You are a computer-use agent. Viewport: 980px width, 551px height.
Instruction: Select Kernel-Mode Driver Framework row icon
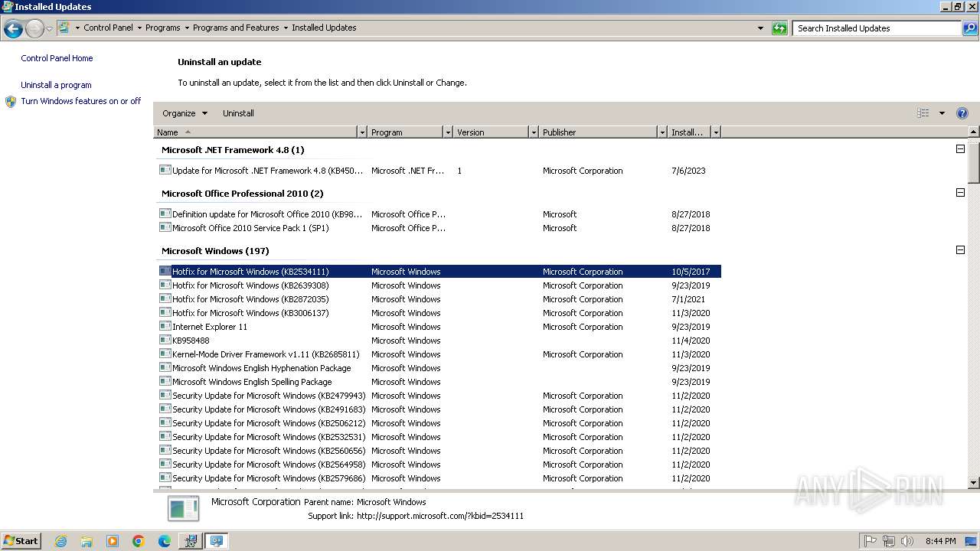coord(165,354)
